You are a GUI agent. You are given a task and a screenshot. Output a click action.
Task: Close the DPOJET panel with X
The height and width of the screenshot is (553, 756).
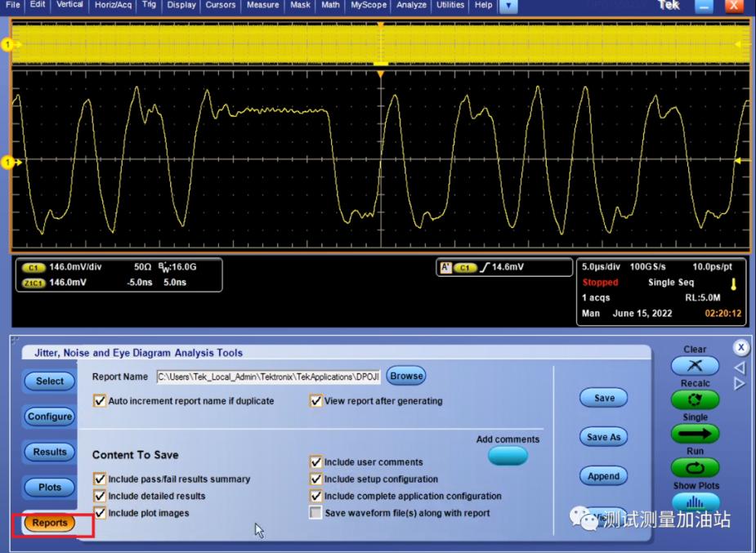[741, 347]
